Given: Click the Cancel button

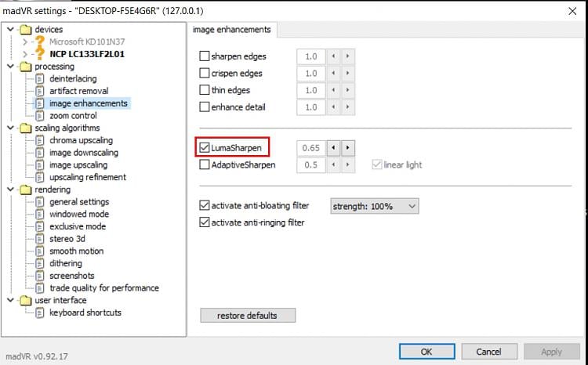Looking at the screenshot, I should click(489, 352).
